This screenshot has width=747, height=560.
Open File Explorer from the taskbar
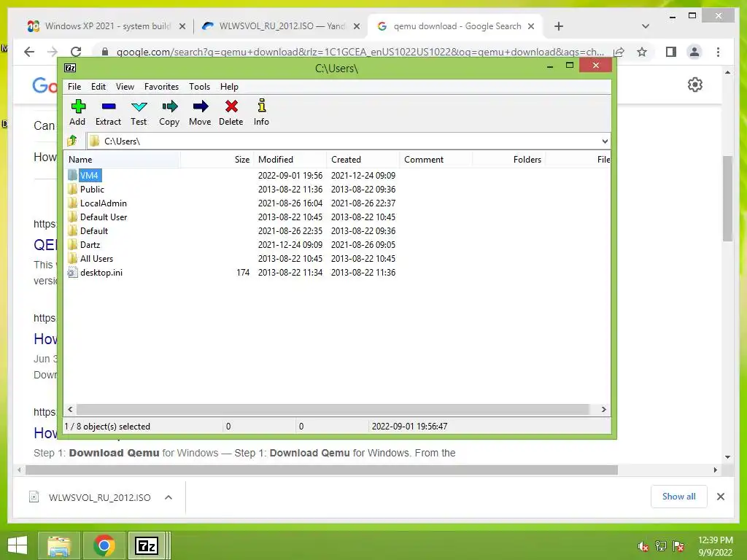click(59, 545)
